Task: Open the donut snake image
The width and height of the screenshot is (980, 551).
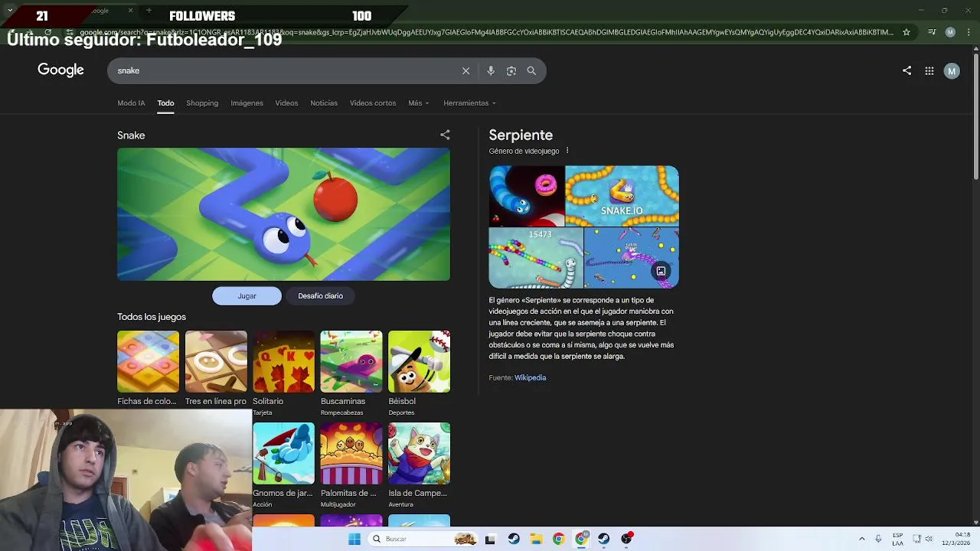Action: click(527, 196)
